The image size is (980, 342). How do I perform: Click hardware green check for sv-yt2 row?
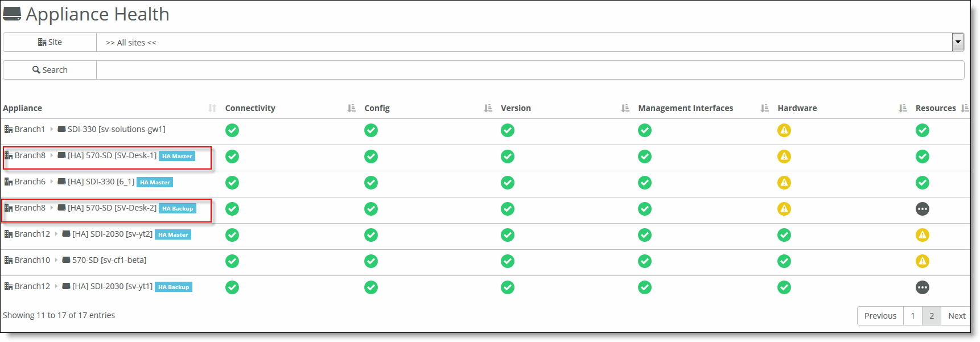784,235
